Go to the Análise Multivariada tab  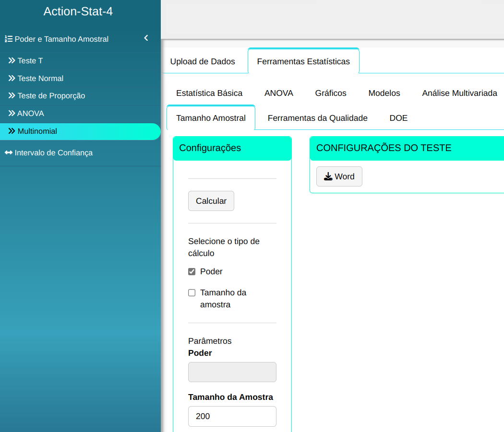click(459, 93)
